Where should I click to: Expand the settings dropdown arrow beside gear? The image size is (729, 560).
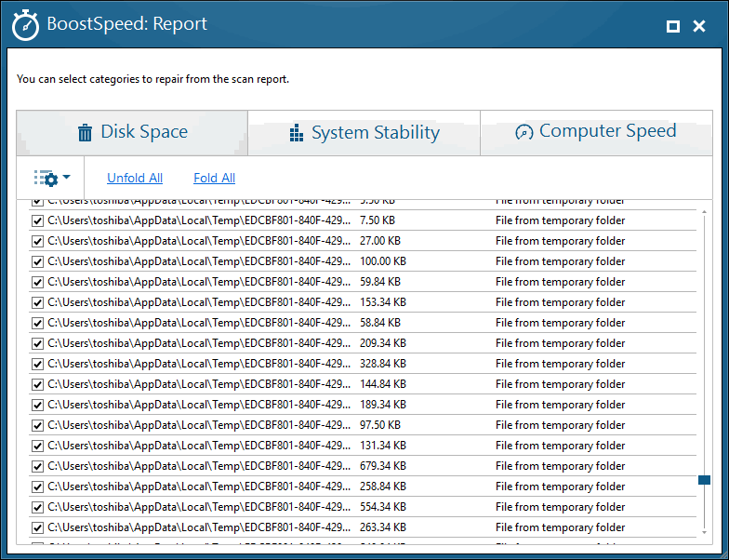pyautogui.click(x=67, y=177)
